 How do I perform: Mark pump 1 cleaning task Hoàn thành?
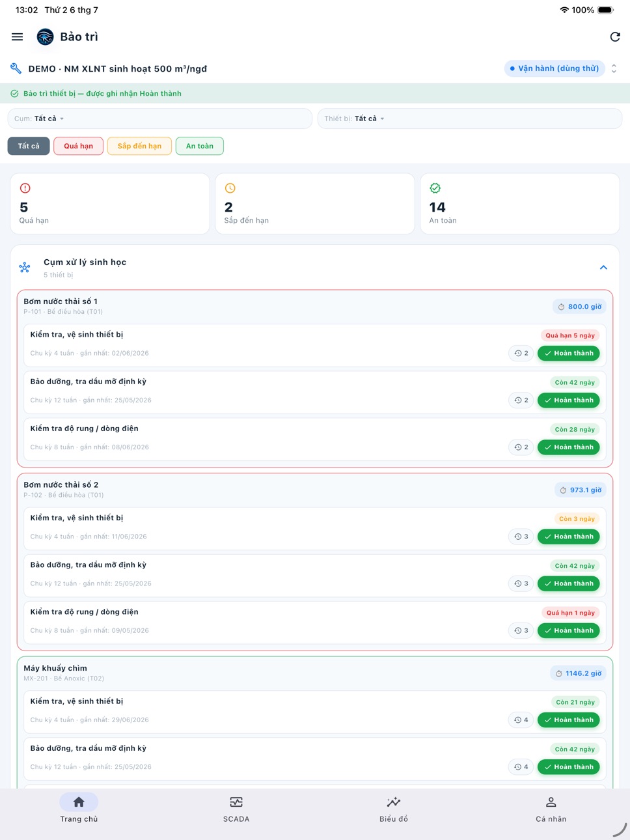(569, 354)
